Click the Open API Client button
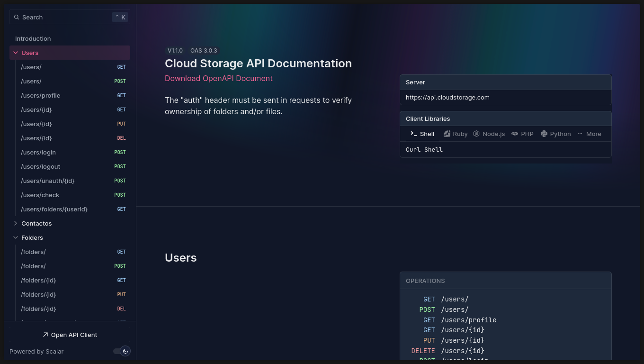Screen dimensions: 644x364 click(70, 335)
